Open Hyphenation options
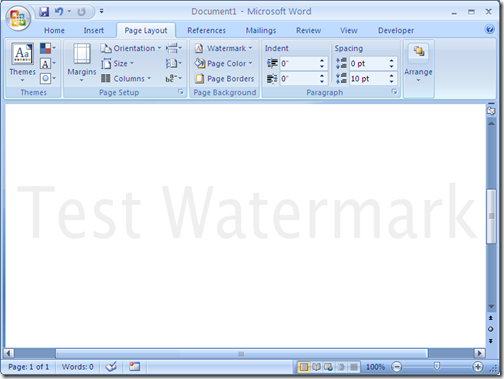This screenshot has height=379, width=504. pyautogui.click(x=174, y=79)
